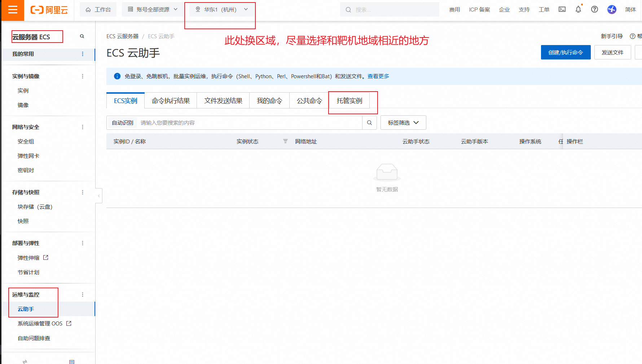The image size is (642, 364).
Task: Open the 自动识别 search type selector
Action: [x=123, y=123]
